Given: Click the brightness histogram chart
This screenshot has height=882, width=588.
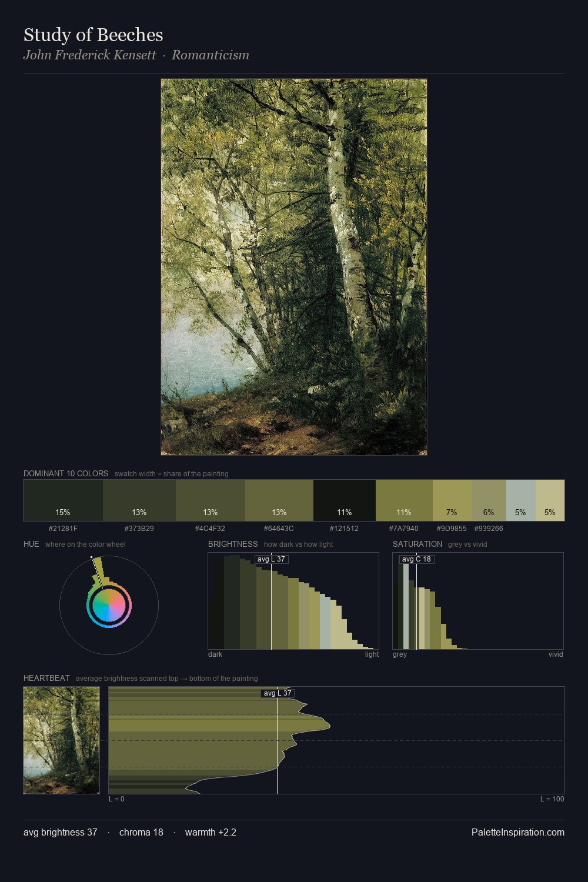Looking at the screenshot, I should [x=293, y=601].
